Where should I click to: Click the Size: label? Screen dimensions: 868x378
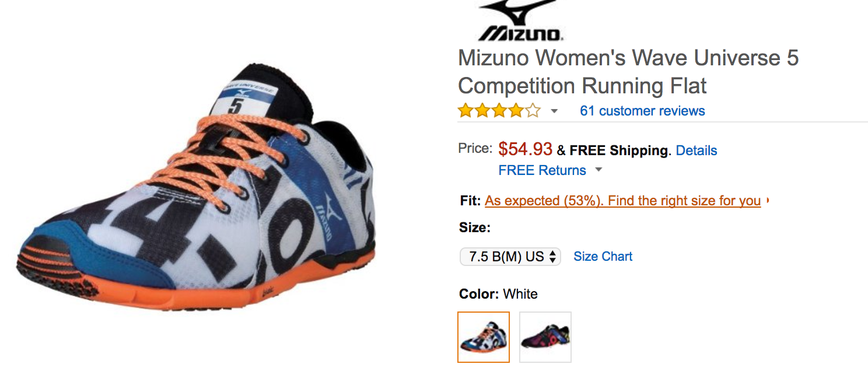(475, 228)
